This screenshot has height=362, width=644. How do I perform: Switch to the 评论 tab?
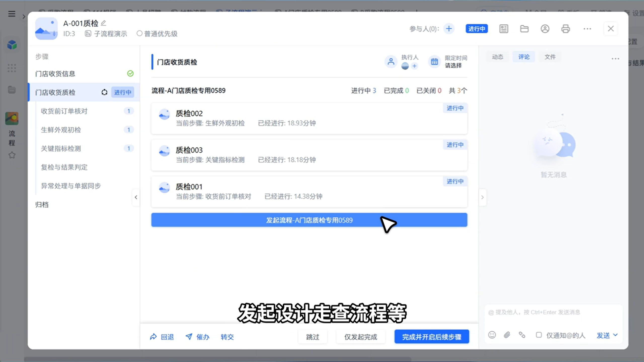click(x=524, y=57)
